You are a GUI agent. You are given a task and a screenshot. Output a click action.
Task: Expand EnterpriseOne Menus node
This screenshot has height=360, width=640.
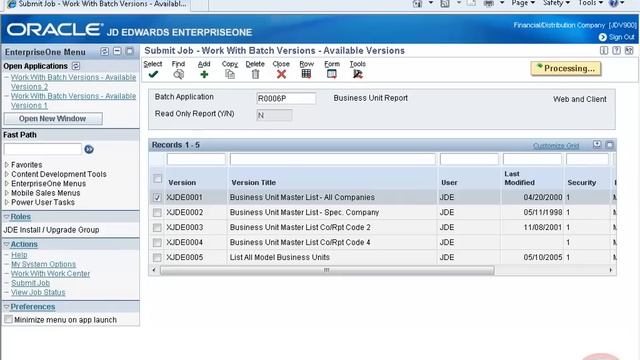7,184
